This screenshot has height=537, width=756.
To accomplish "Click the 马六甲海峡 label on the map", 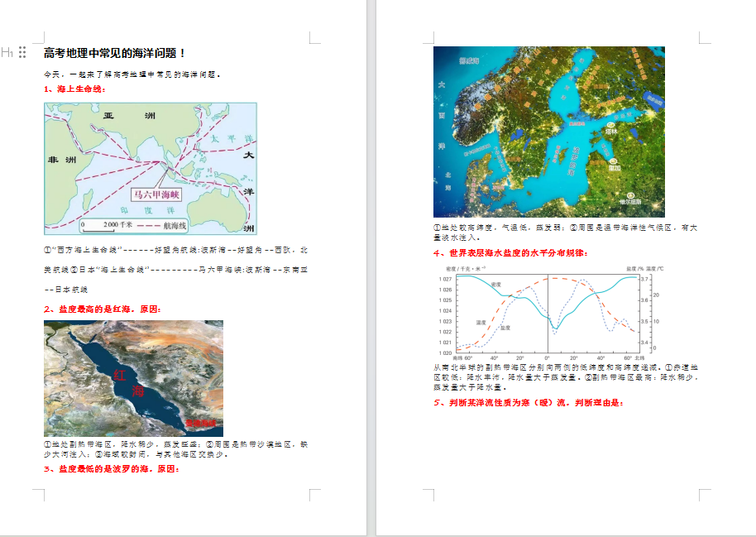I will [x=156, y=194].
